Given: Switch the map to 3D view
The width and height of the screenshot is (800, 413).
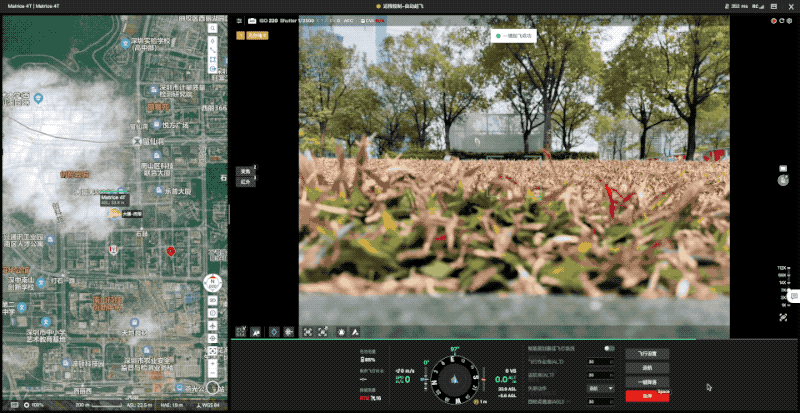Looking at the screenshot, I should [213, 300].
